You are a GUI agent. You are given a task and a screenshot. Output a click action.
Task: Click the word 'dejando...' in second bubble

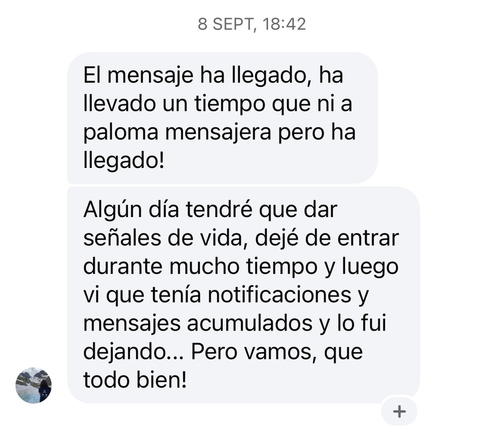point(133,352)
